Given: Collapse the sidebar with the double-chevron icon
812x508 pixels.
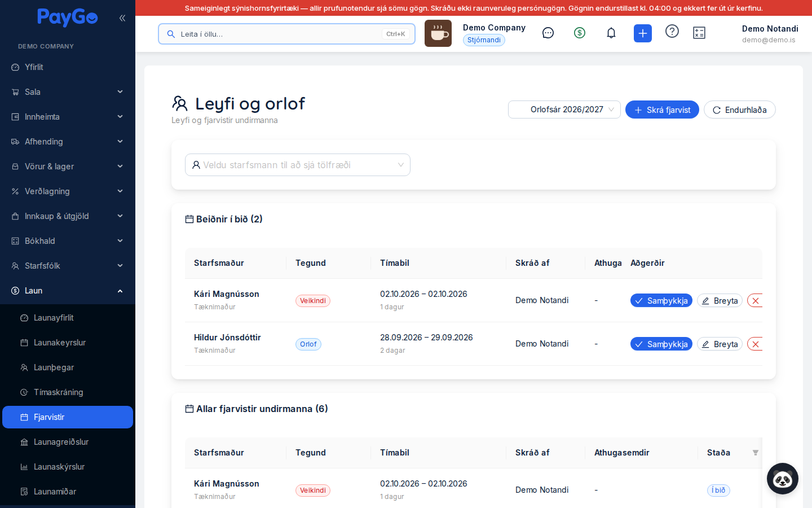Looking at the screenshot, I should 122,18.
